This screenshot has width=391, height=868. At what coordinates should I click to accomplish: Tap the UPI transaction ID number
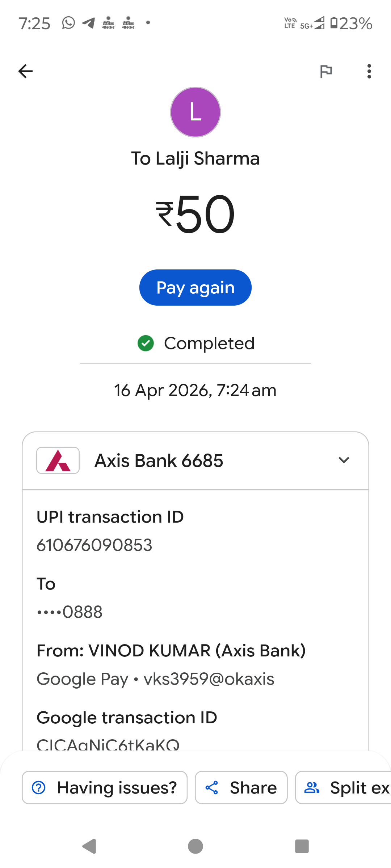coord(94,545)
